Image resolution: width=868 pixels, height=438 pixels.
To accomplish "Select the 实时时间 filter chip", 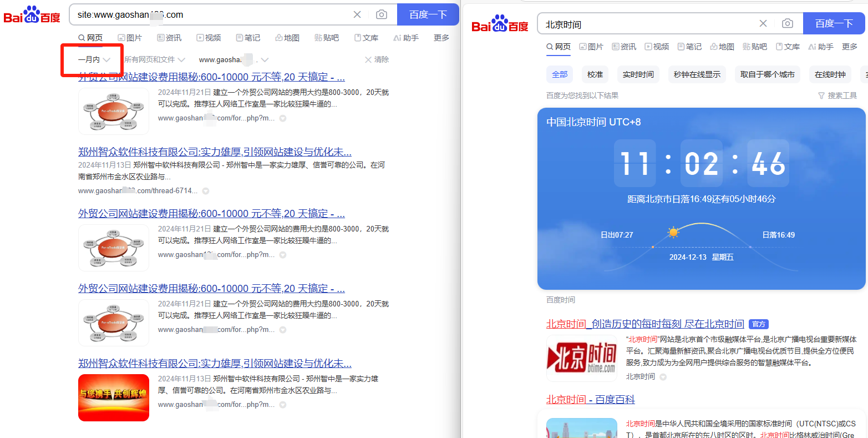I will pos(638,74).
